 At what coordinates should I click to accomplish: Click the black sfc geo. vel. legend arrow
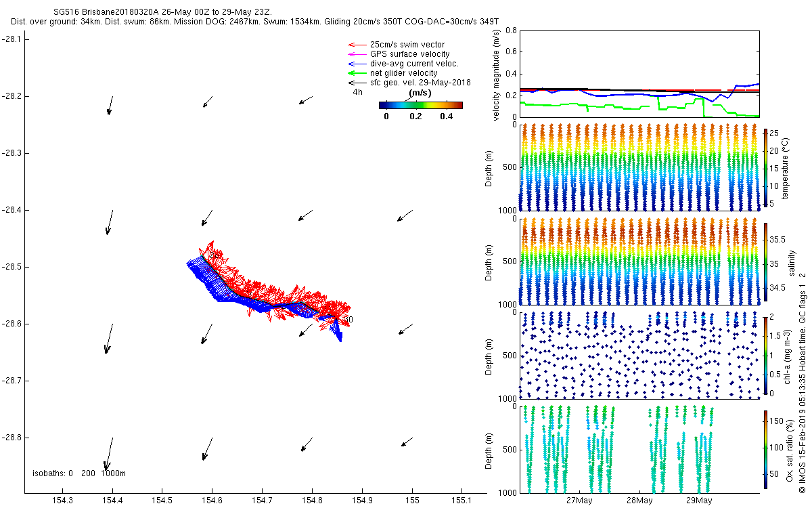pos(356,83)
